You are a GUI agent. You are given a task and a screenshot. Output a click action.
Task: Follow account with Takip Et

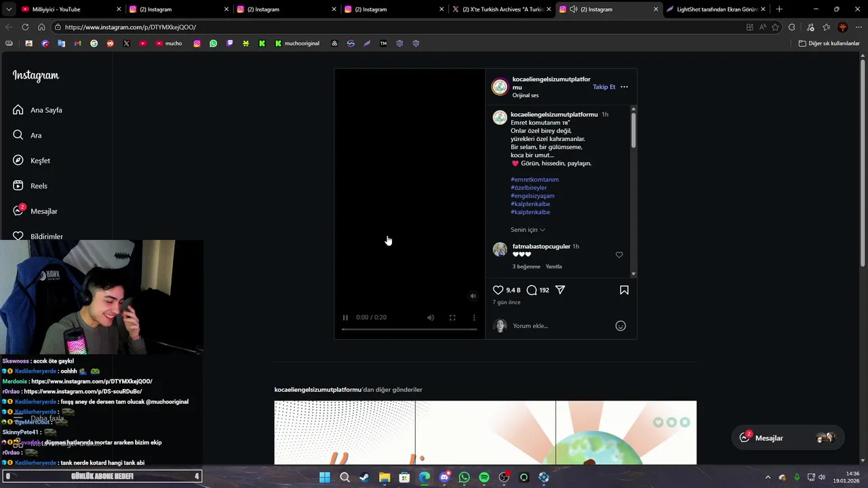point(604,87)
